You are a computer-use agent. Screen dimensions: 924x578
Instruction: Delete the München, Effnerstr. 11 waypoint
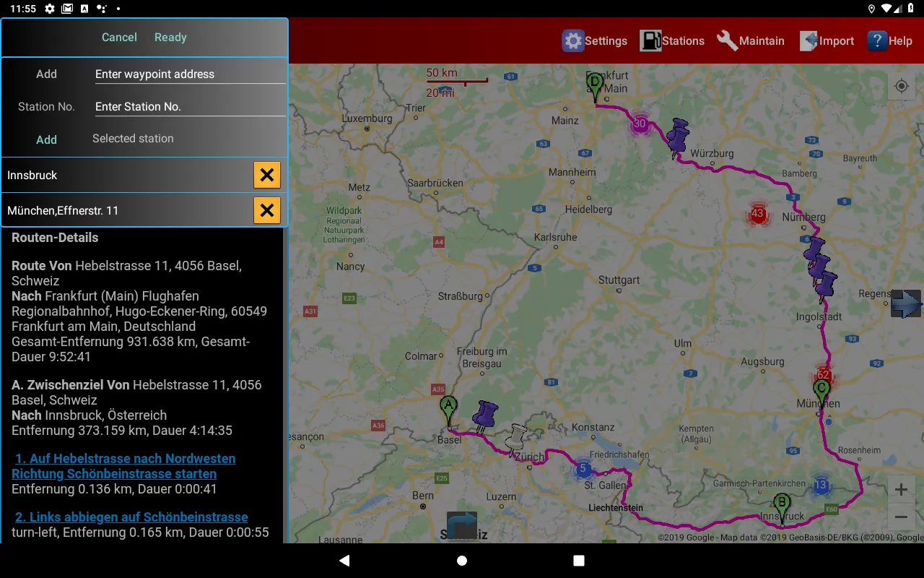click(x=266, y=210)
